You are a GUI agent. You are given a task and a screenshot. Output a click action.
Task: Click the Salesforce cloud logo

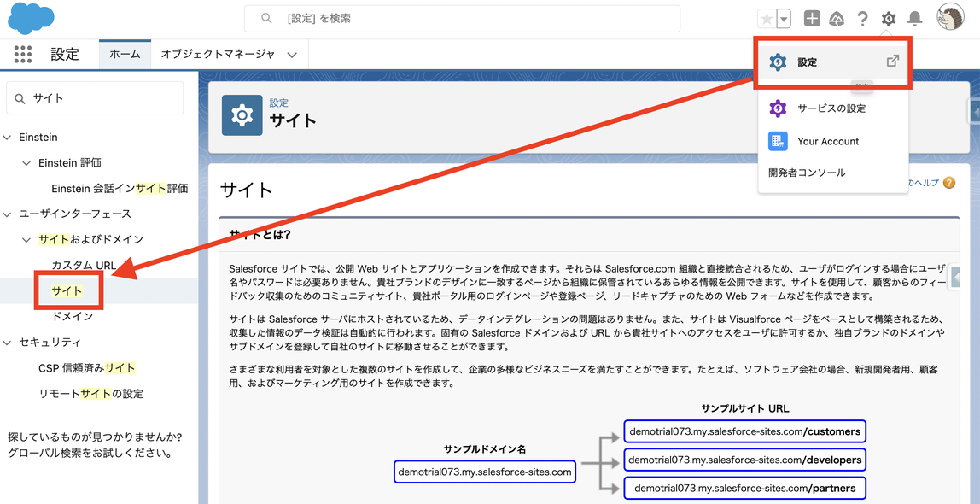[32, 19]
